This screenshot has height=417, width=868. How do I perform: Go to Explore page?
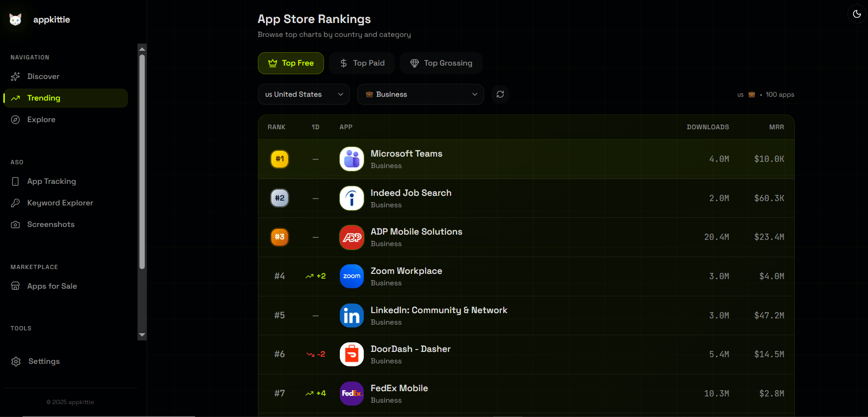coord(66,120)
